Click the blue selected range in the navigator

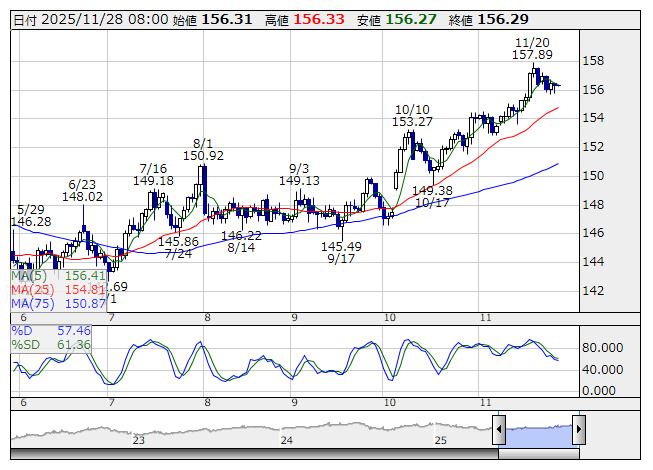coord(538,431)
